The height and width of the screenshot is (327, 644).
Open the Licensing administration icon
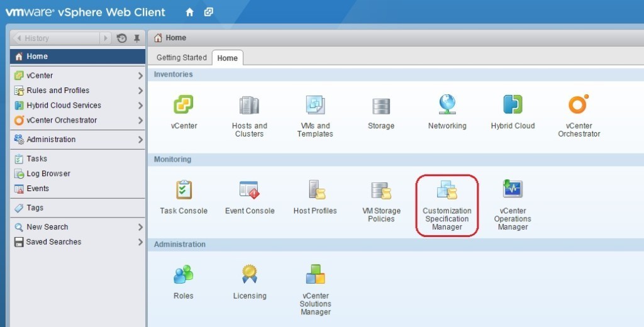click(249, 274)
